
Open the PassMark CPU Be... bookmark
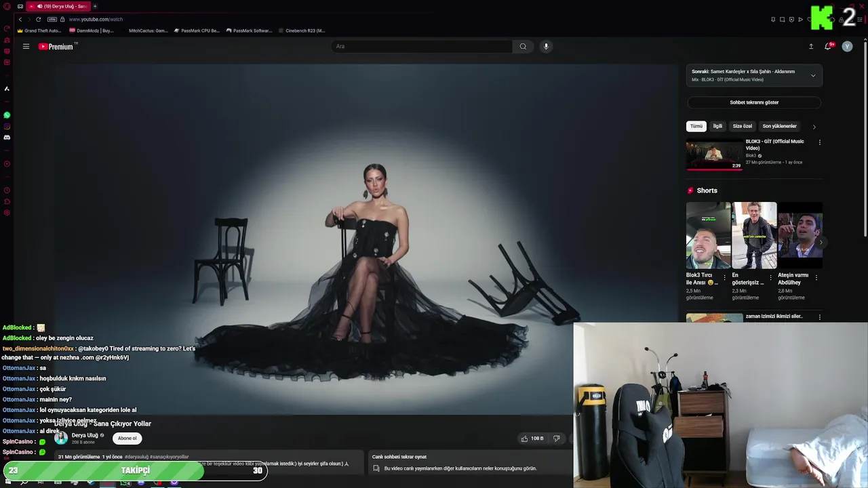(197, 30)
